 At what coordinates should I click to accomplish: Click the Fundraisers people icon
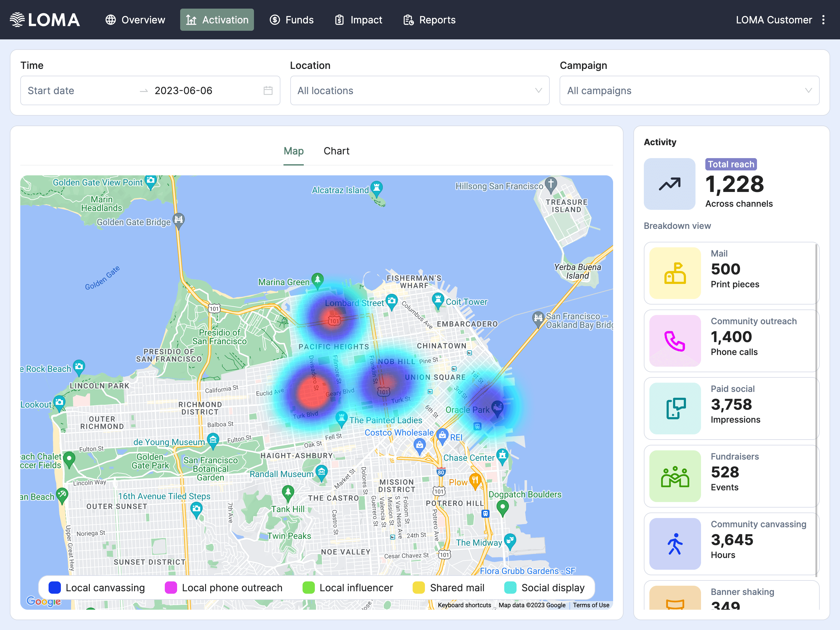(675, 476)
